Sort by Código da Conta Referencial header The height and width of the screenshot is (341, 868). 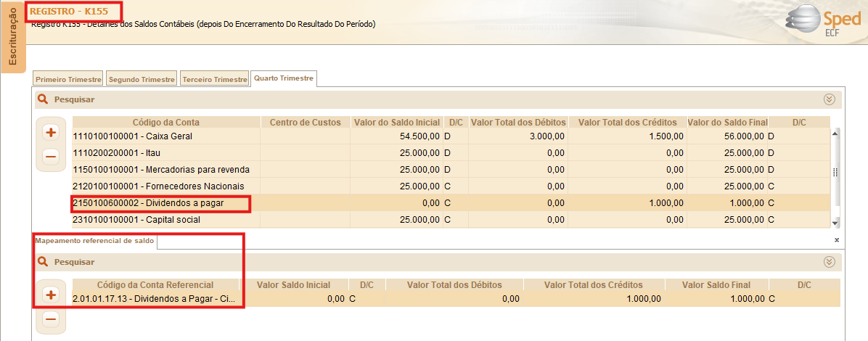[155, 285]
